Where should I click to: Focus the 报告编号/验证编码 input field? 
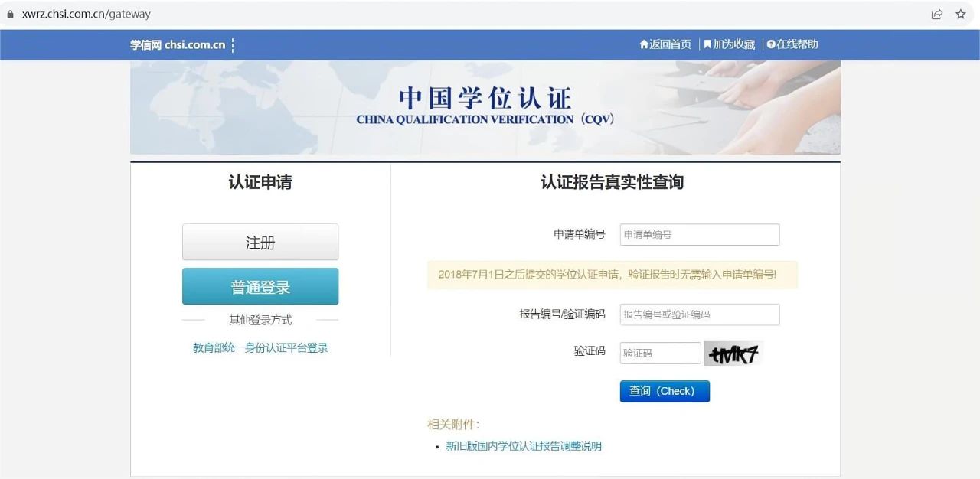[700, 314]
